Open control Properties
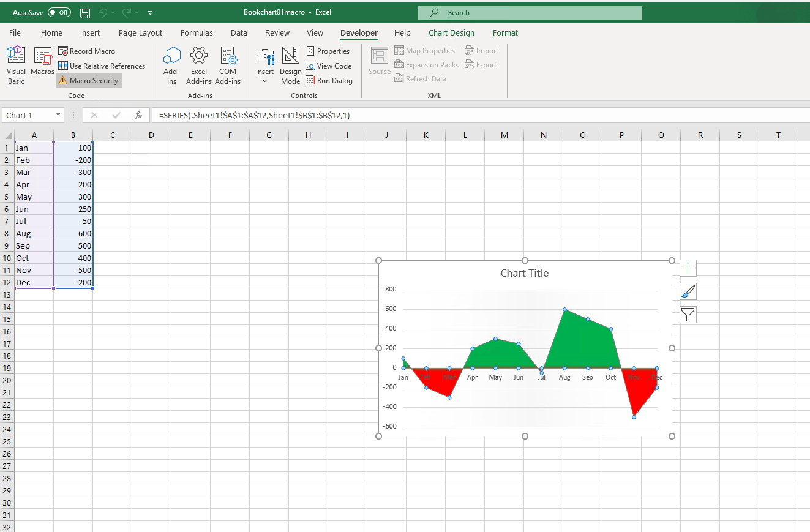Viewport: 810px width, 532px height. (328, 51)
